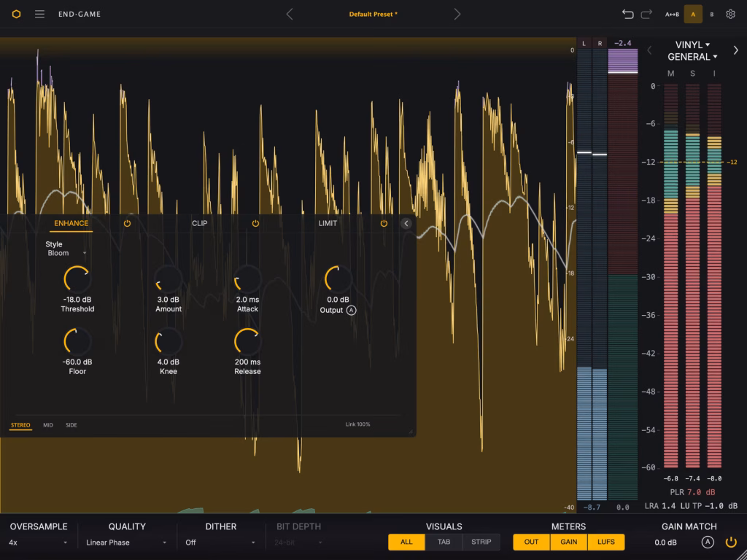This screenshot has width=747, height=560.
Task: Open the settings gear icon
Action: click(730, 15)
